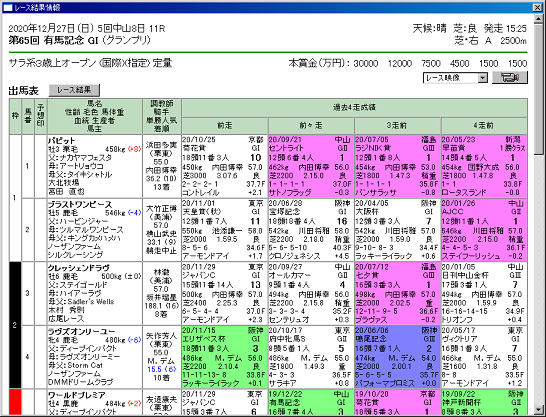This screenshot has height=417, width=546.
Task: Open the 20/05/17 ヴィクトリア result cell
Action: point(484,357)
